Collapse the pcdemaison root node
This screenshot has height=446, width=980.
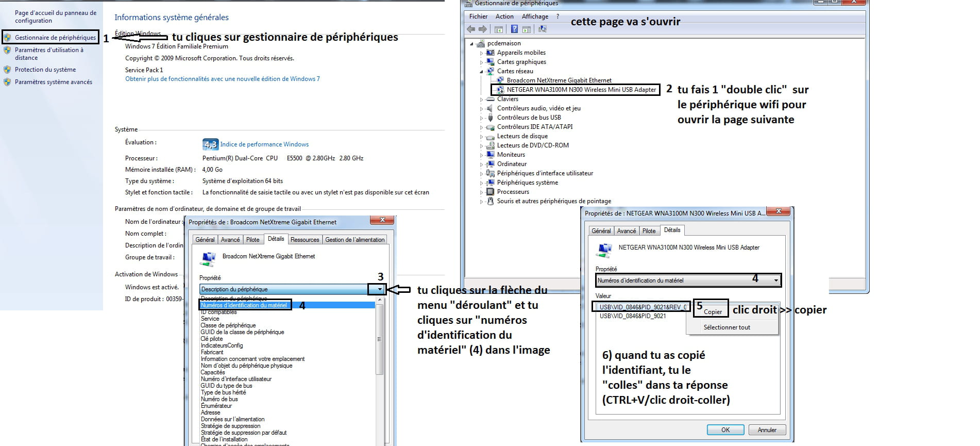[x=472, y=44]
